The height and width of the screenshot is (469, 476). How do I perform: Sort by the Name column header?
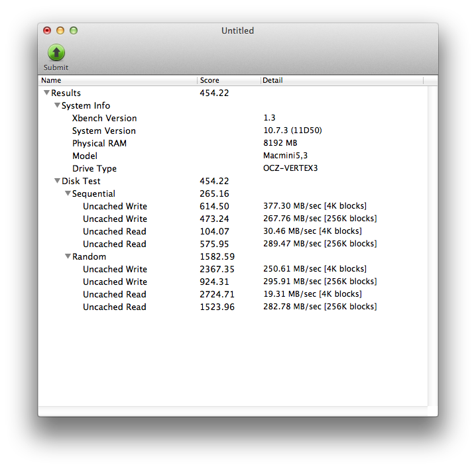(x=118, y=80)
